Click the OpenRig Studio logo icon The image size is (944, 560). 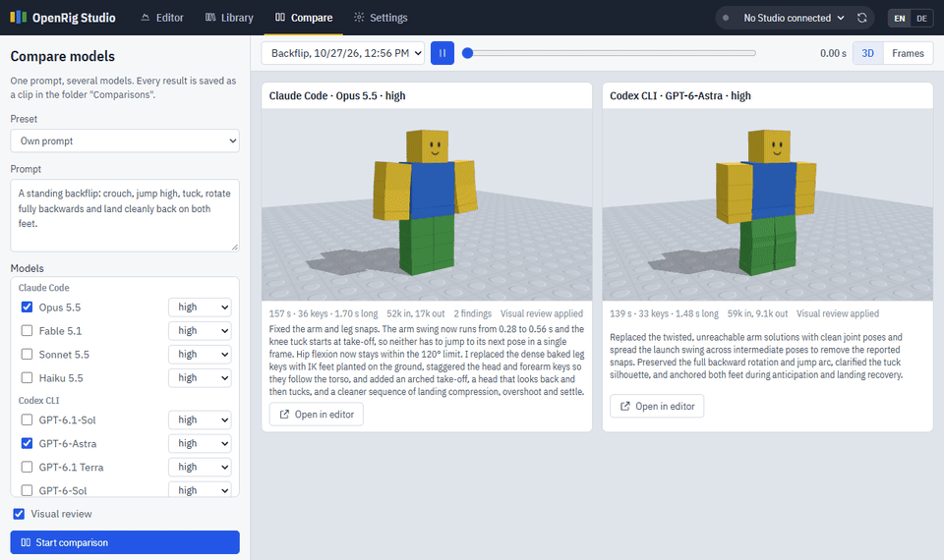18,18
